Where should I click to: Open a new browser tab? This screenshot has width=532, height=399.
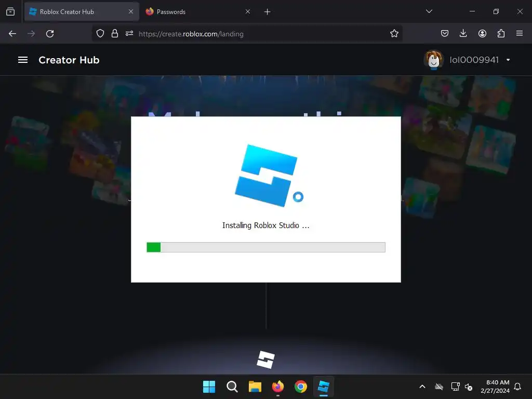(x=268, y=12)
